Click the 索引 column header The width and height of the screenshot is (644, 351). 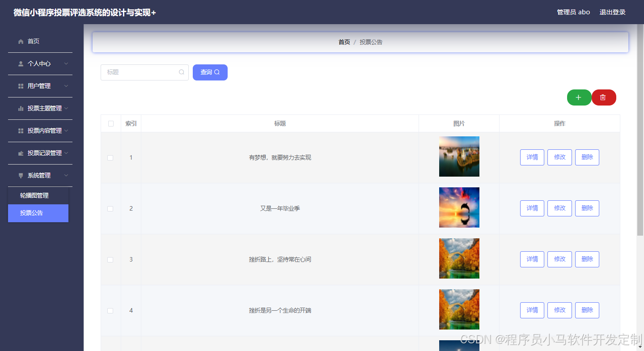click(131, 123)
